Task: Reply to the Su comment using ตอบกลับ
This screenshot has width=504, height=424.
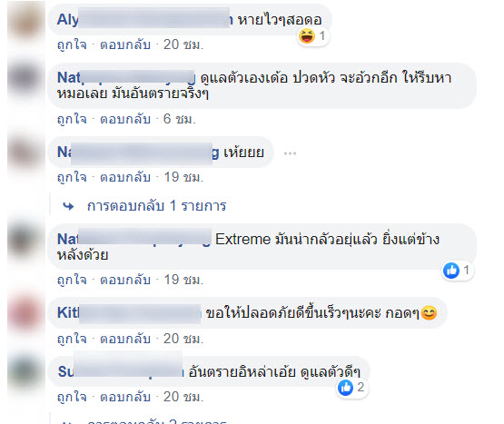Action: (x=125, y=397)
